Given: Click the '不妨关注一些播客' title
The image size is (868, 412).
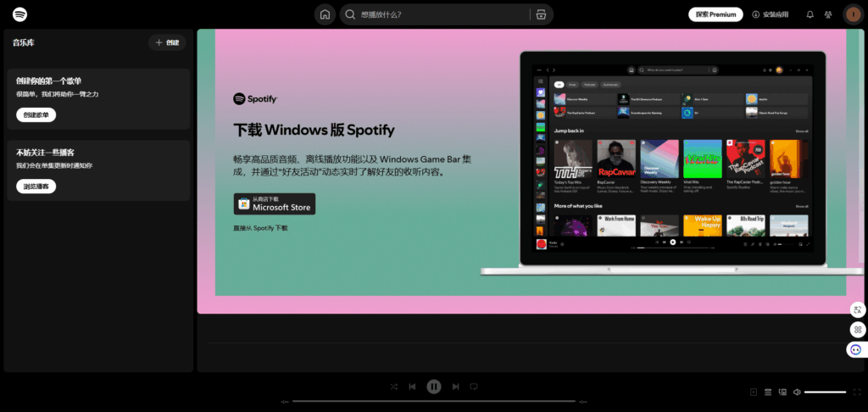Looking at the screenshot, I should pos(45,153).
